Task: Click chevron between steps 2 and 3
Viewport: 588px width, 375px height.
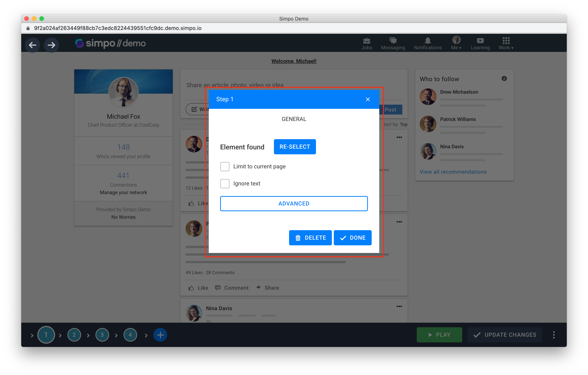Action: [88, 335]
